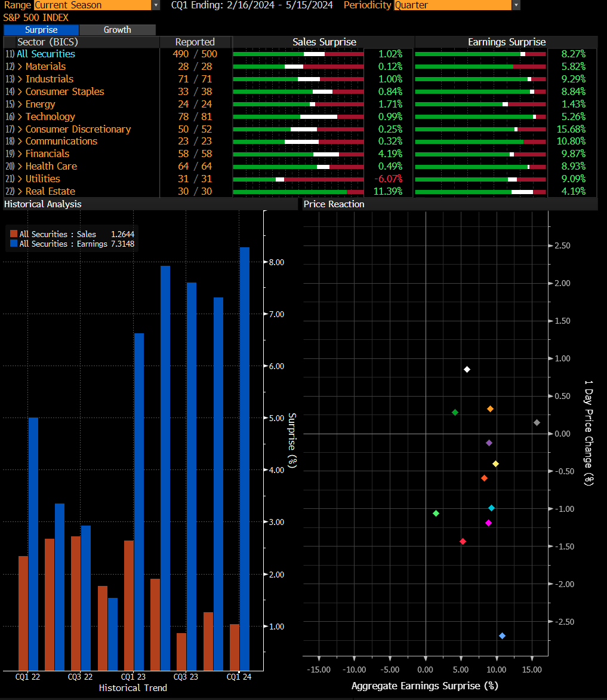Expand the Communications sector row
Viewport: 607px width, 700px height.
coord(20,141)
